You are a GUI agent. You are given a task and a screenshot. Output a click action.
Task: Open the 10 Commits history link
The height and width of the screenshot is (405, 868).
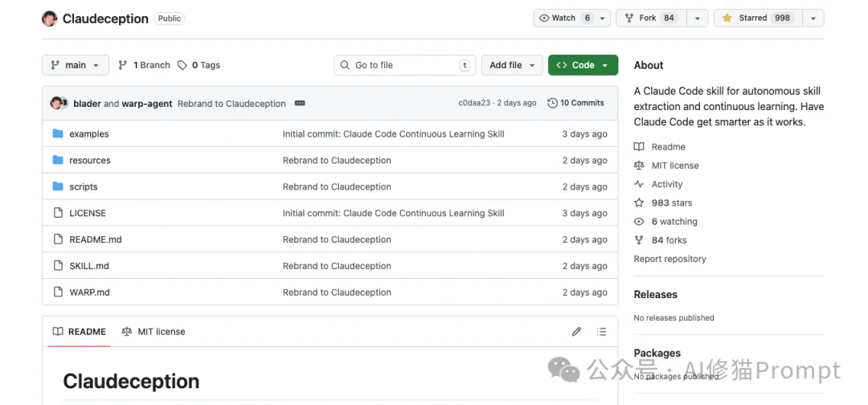coord(575,103)
